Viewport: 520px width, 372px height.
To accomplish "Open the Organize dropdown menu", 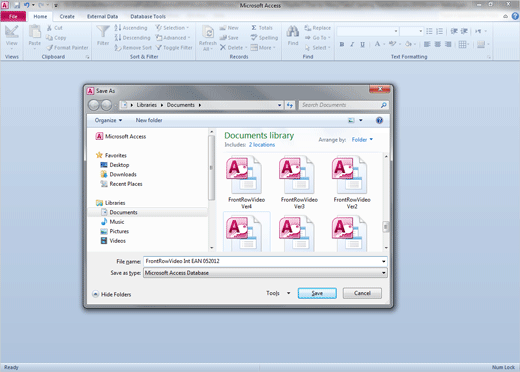I will pyautogui.click(x=108, y=120).
